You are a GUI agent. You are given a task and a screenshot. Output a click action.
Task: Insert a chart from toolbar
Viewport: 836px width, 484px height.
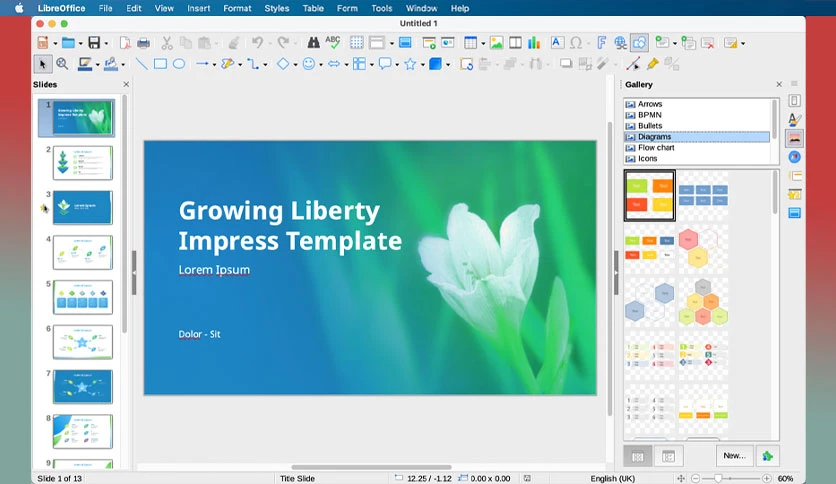point(534,43)
